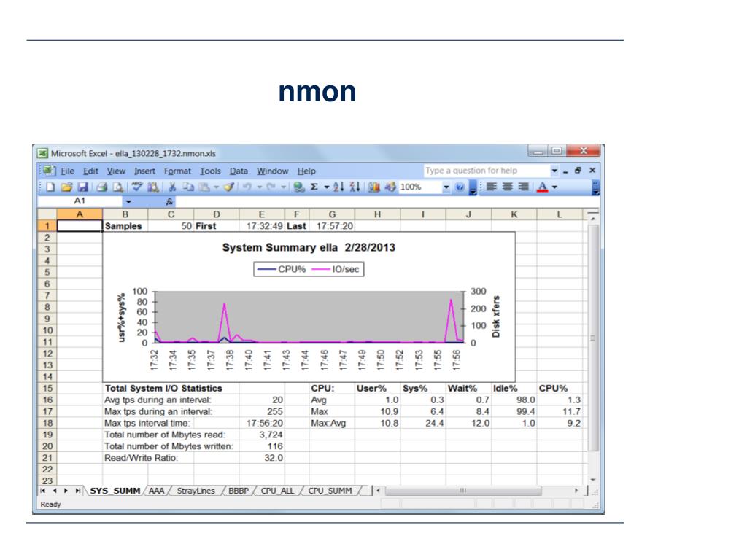Click the horizontal scrollbar thumb
747x560 pixels.
point(463,491)
